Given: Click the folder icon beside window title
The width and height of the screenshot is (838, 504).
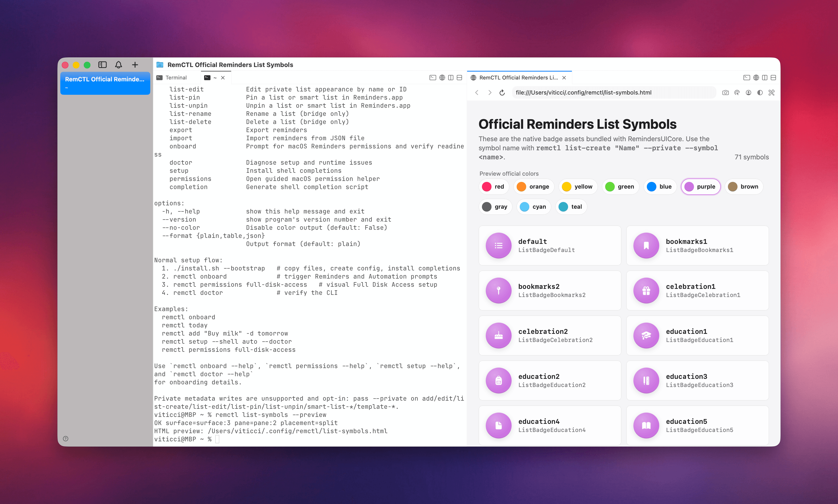Looking at the screenshot, I should click(160, 65).
